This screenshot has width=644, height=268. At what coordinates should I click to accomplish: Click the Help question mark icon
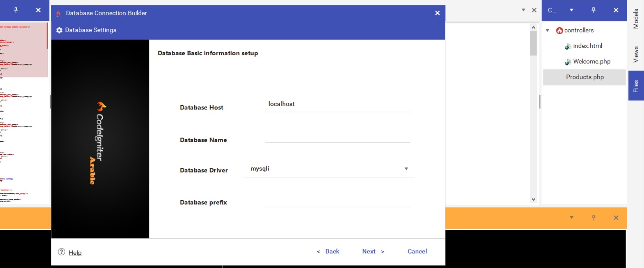[62, 252]
